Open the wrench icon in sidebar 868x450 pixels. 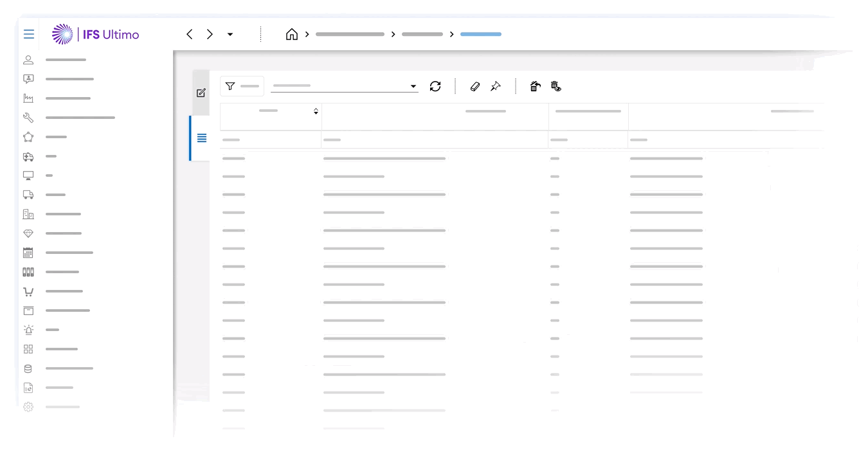pos(28,118)
